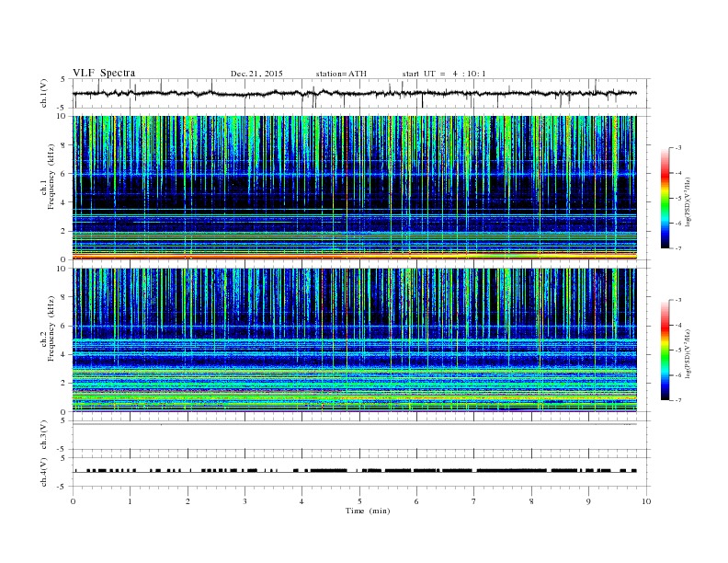Click the "VLF Spectra" plot title

[104, 73]
